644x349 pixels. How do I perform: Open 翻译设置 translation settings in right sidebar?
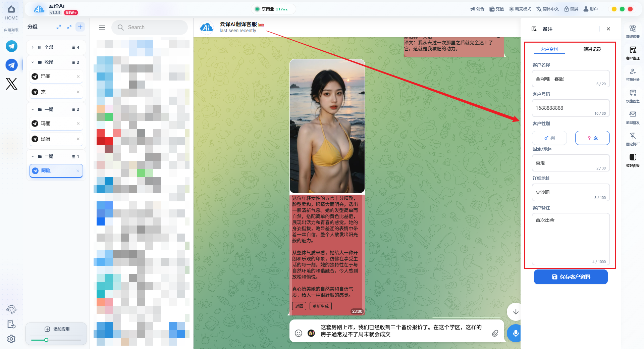coord(633,31)
